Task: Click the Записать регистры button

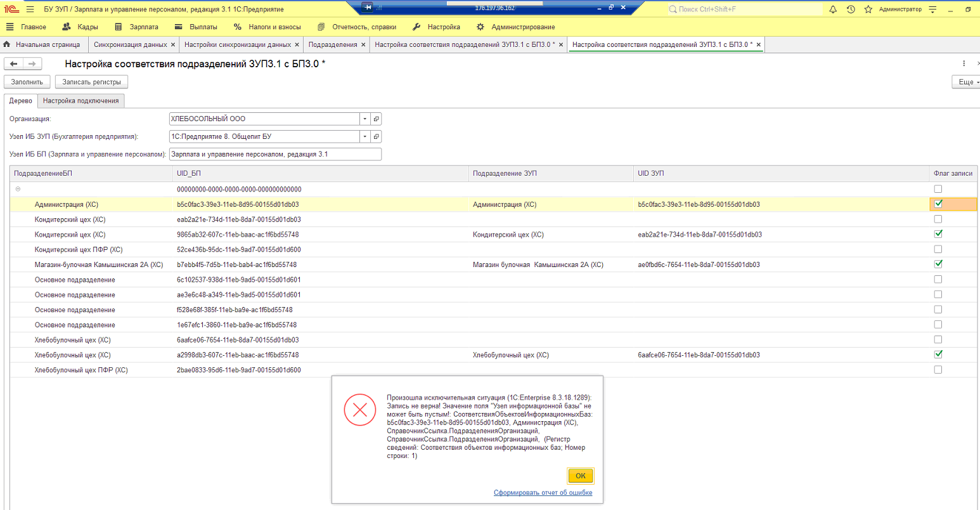Action: coord(91,82)
